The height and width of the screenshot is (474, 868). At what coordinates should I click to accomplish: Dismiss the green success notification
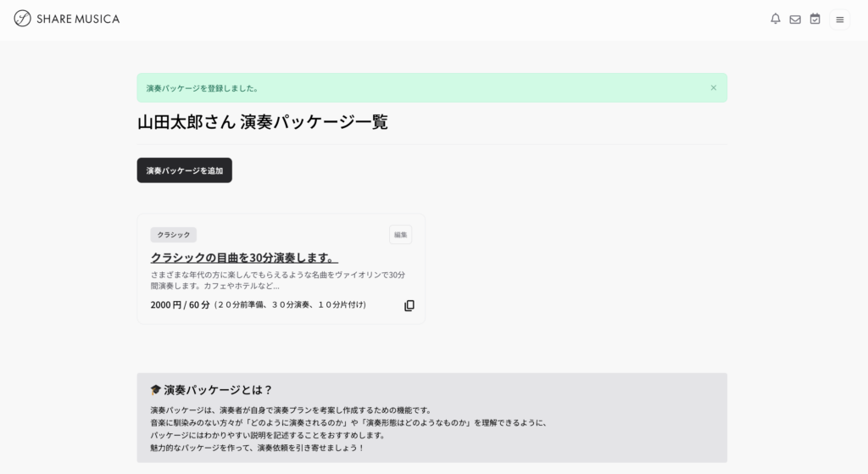(713, 87)
